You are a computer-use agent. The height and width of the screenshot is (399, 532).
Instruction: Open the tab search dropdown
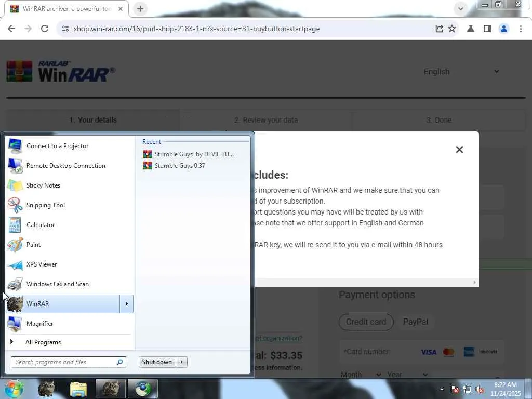pos(460,9)
